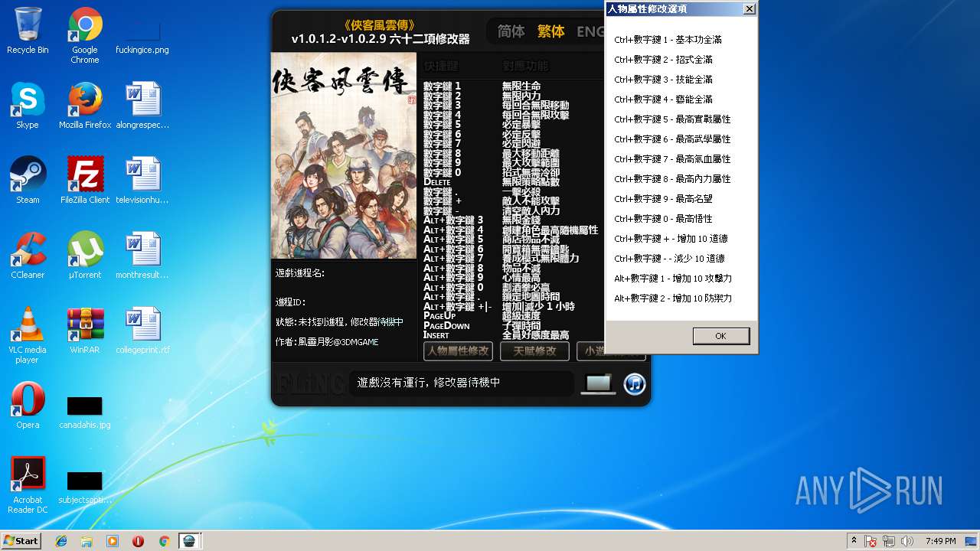Viewport: 980px width, 551px height.
Task: Launch Mozilla Firefox from desktop
Action: 85,106
